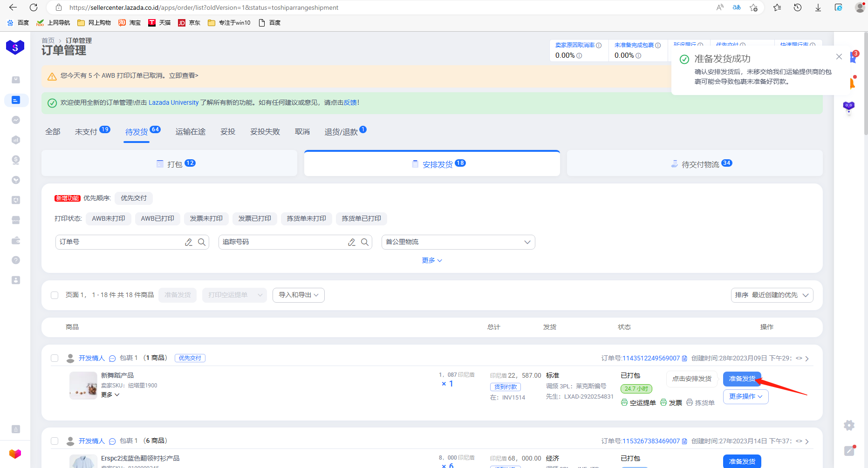
Task: Refresh the browser page
Action: click(x=34, y=7)
